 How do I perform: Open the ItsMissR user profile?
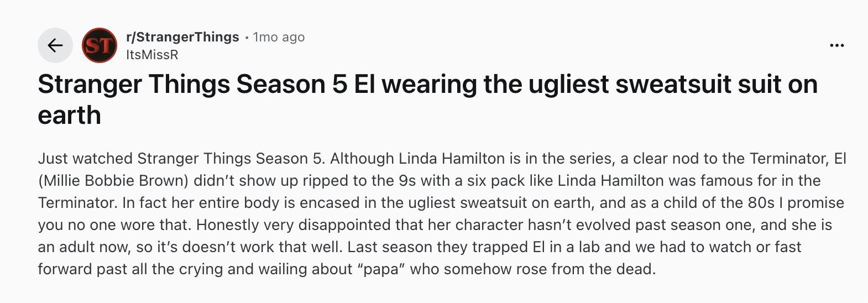[x=152, y=55]
